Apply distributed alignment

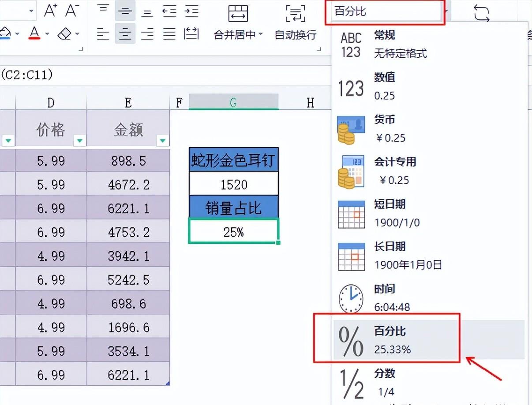click(x=191, y=33)
